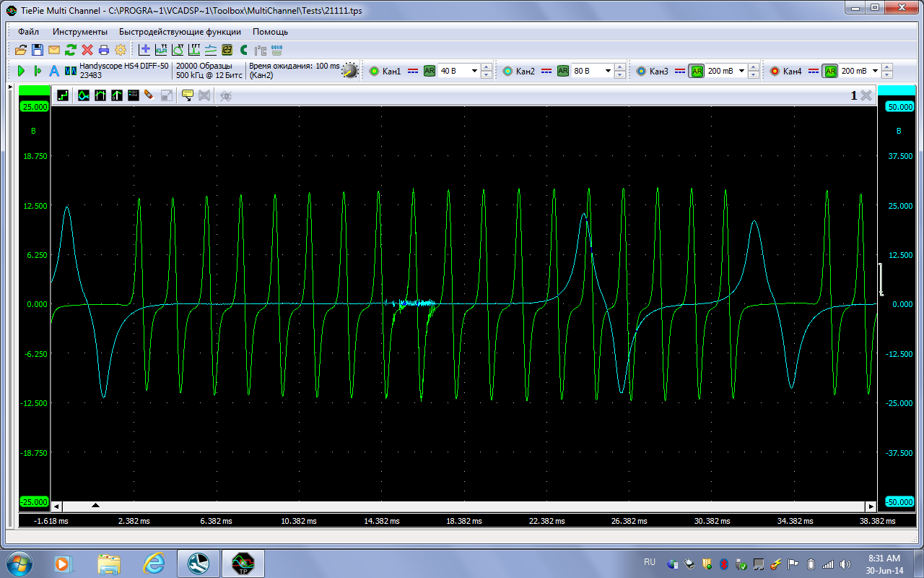Click the green refresh arrows icon
This screenshot has width=924, height=578.
(71, 50)
